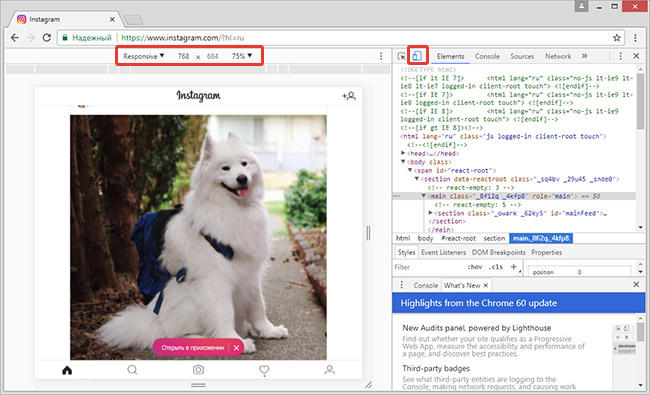This screenshot has width=650, height=395.
Task: Select html in the breadcrumb bar
Action: [x=403, y=238]
